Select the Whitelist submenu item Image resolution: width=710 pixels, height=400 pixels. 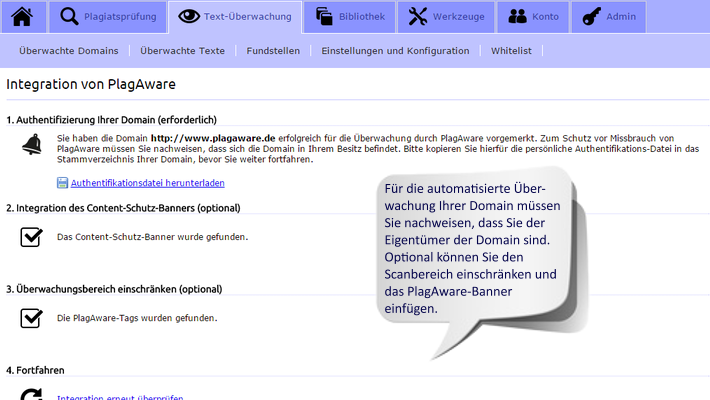[511, 50]
